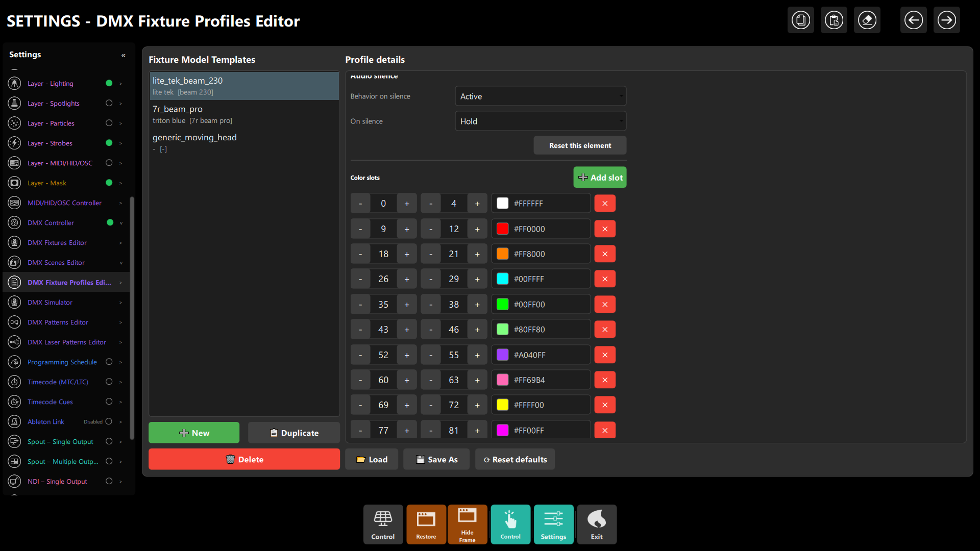Expand the Timecode Cues arrow
The width and height of the screenshot is (980, 551).
[x=121, y=402]
